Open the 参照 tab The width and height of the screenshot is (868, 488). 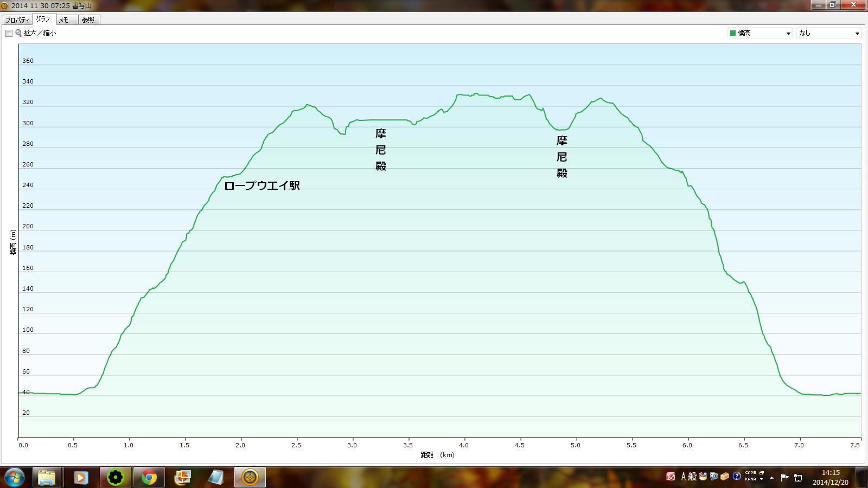point(88,20)
